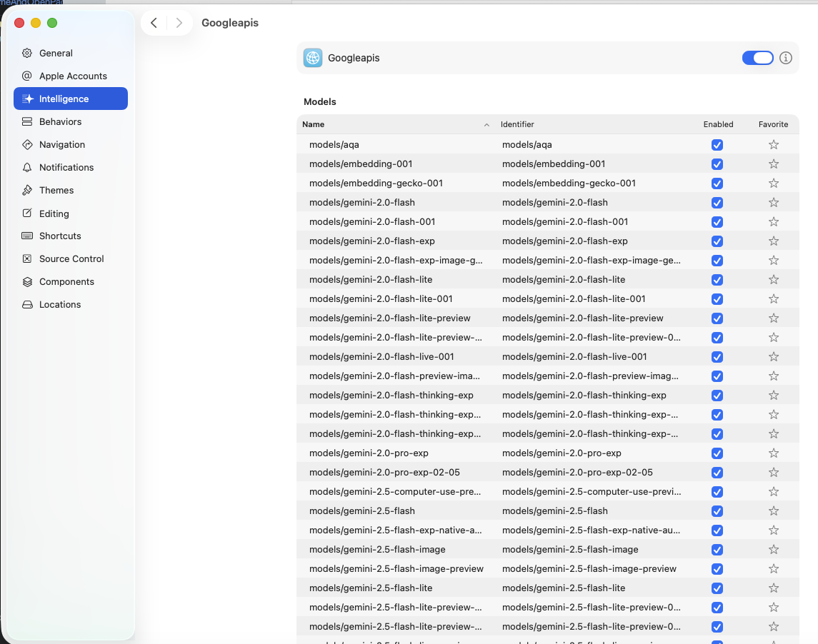Favorite models/aqa with its star icon

click(x=773, y=145)
